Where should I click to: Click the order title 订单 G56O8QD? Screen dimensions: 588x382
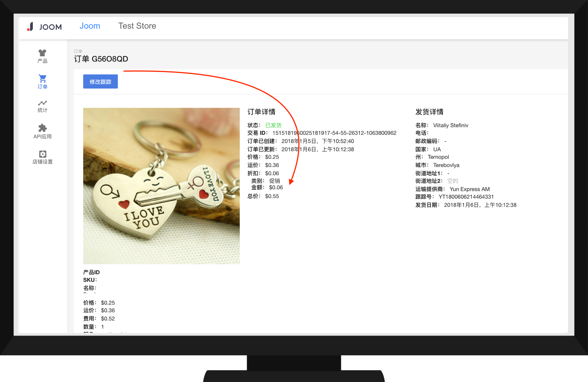(101, 59)
